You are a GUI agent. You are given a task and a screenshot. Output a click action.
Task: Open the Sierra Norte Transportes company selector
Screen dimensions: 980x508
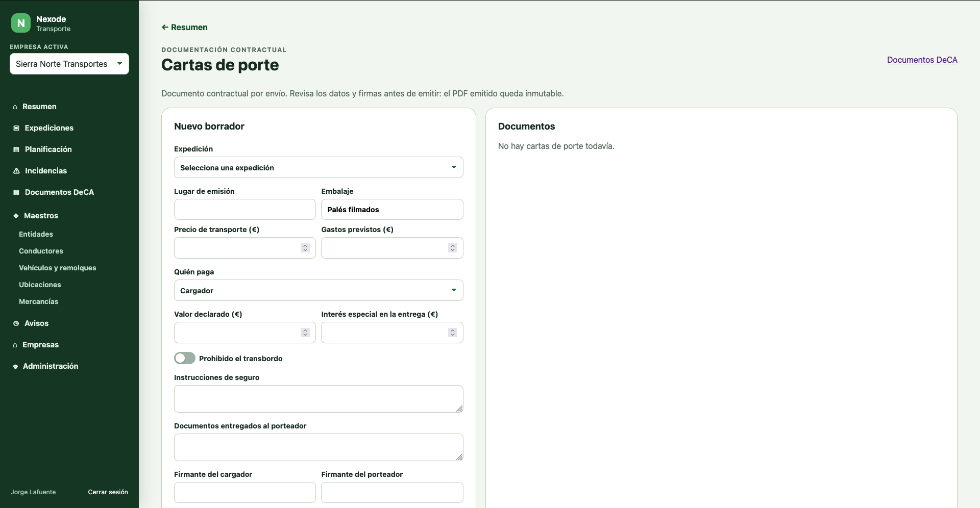69,64
